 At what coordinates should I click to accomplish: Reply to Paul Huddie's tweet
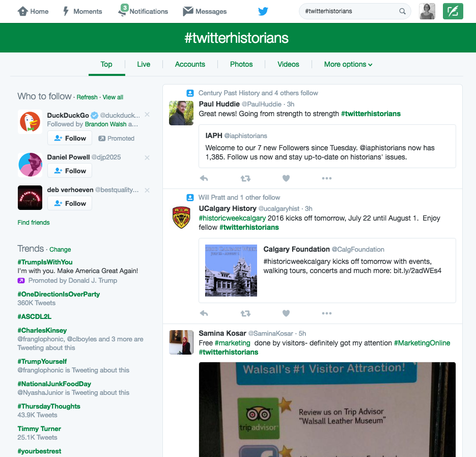tap(204, 178)
